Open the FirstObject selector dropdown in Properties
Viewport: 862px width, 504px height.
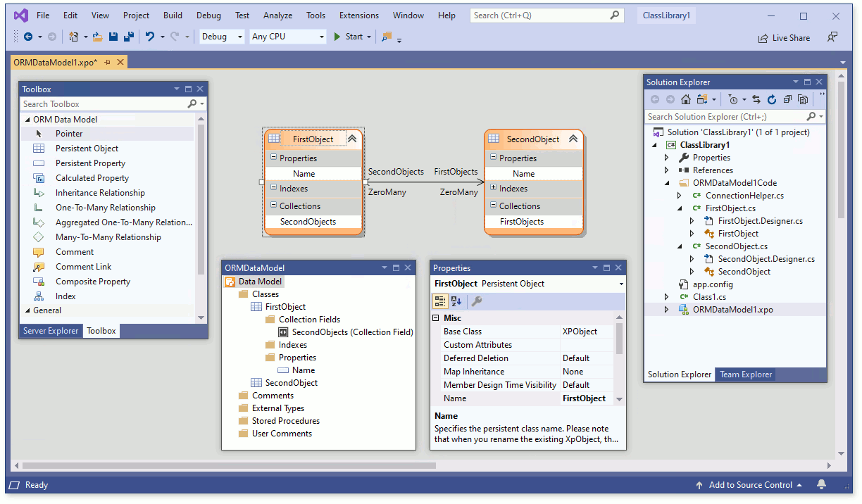point(620,284)
